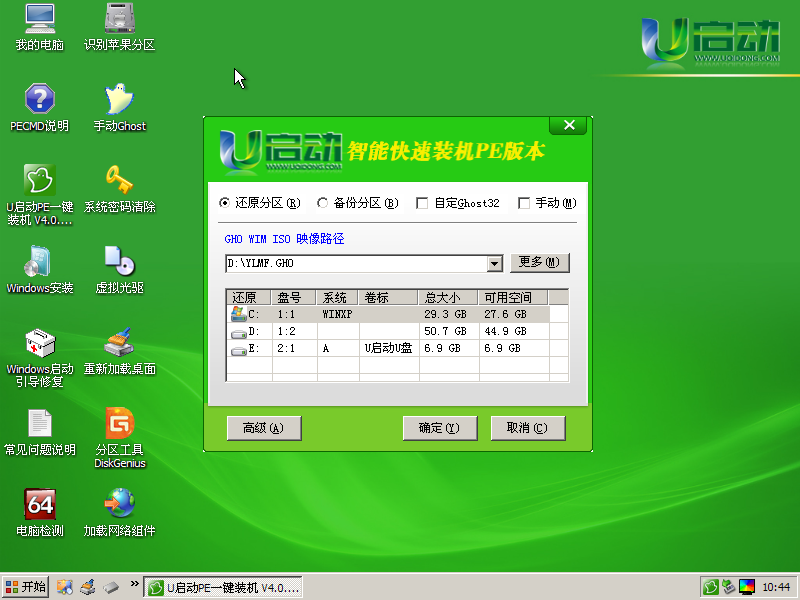Tick the 手动(M) checkbox
Image resolution: width=800 pixels, height=600 pixels.
(x=523, y=204)
